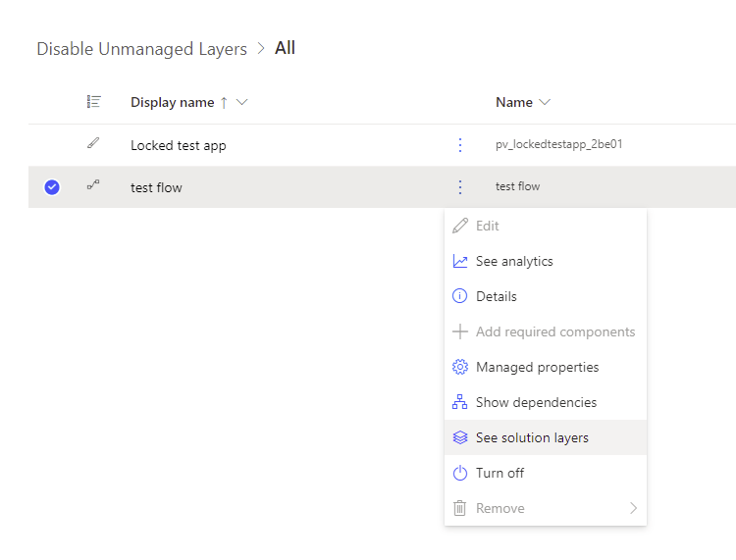Viewport: 736px width, 560px height.
Task: Open Details from the context menu
Action: pos(546,296)
